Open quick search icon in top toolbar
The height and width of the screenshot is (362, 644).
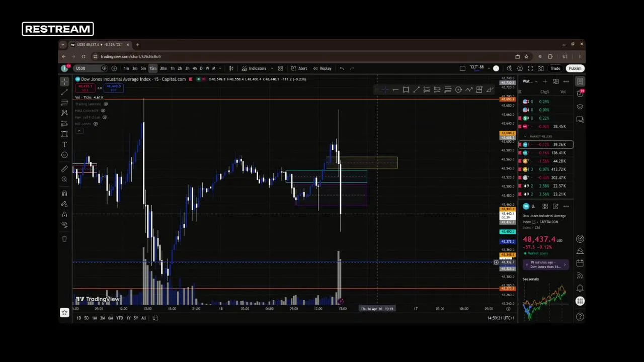509,68
